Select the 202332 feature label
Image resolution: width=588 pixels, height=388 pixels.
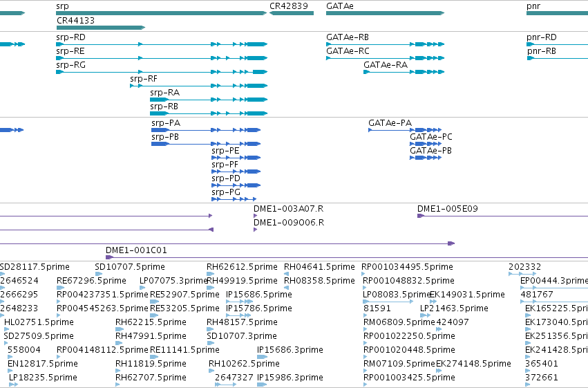tap(524, 267)
